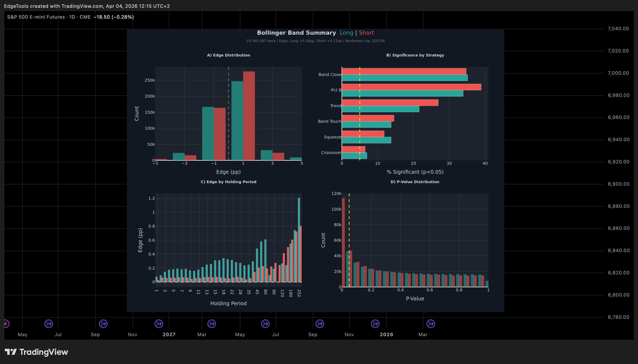Click the Trend strategy label

[x=335, y=106]
